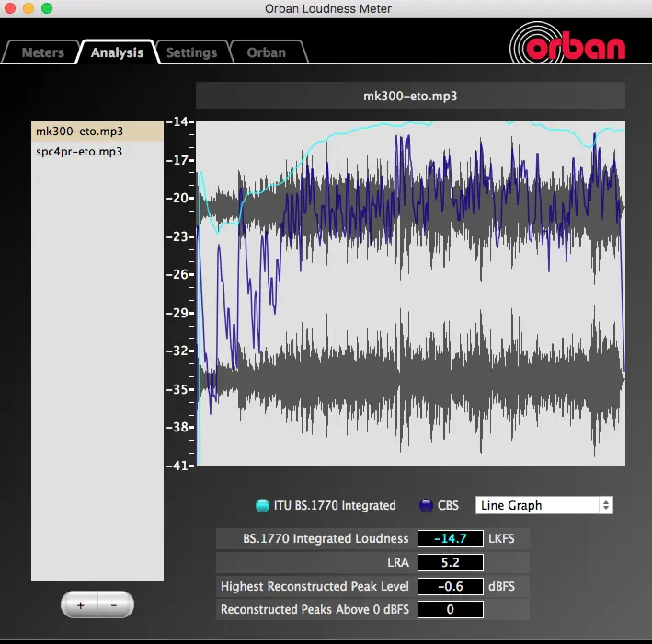This screenshot has width=652, height=644.
Task: Click the green window zoom button
Action: pos(47,9)
